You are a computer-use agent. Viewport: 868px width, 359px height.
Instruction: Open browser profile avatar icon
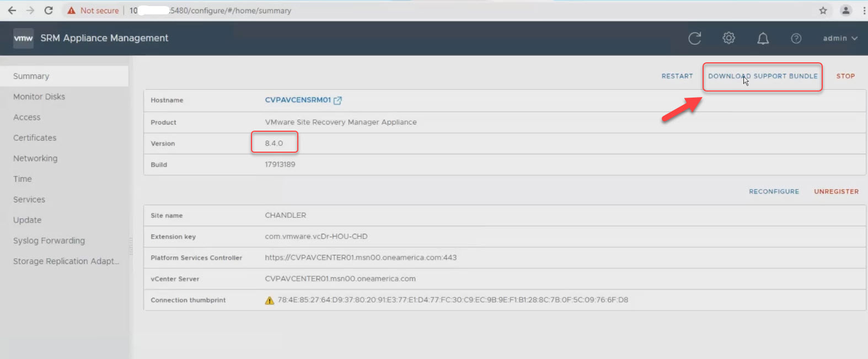(845, 10)
